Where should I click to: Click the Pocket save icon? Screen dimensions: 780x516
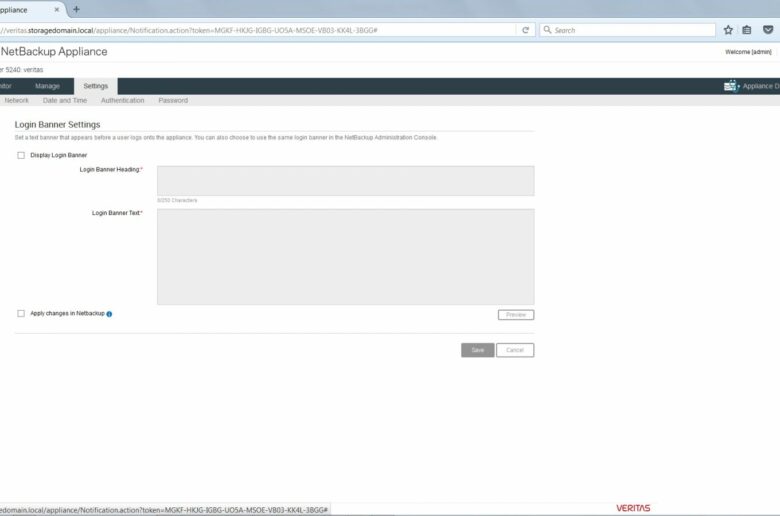pyautogui.click(x=768, y=30)
